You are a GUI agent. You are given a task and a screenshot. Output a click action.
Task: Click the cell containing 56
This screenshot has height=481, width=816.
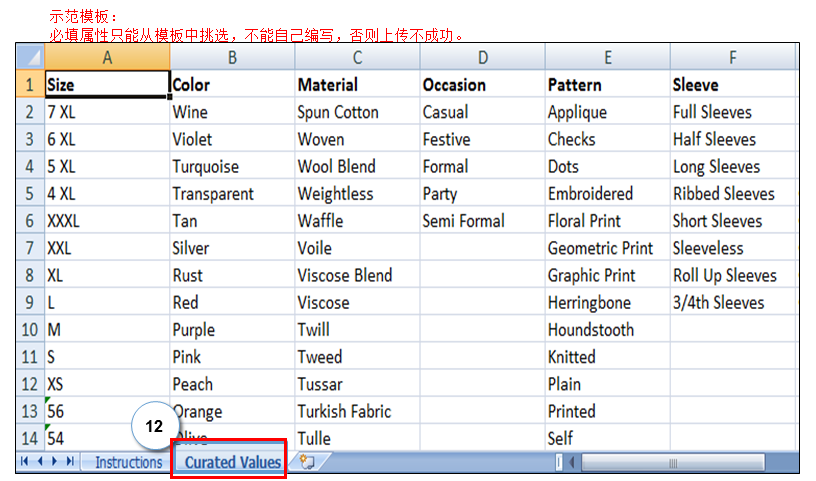[x=107, y=411]
